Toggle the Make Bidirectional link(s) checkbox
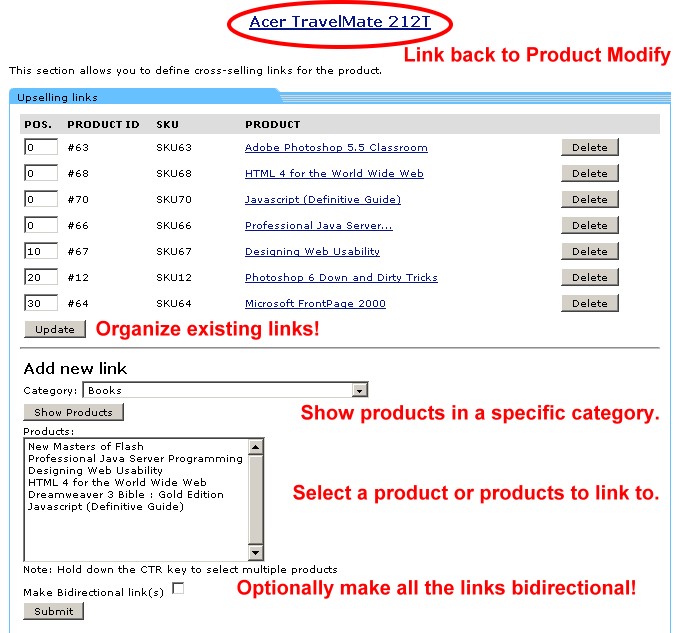 178,589
